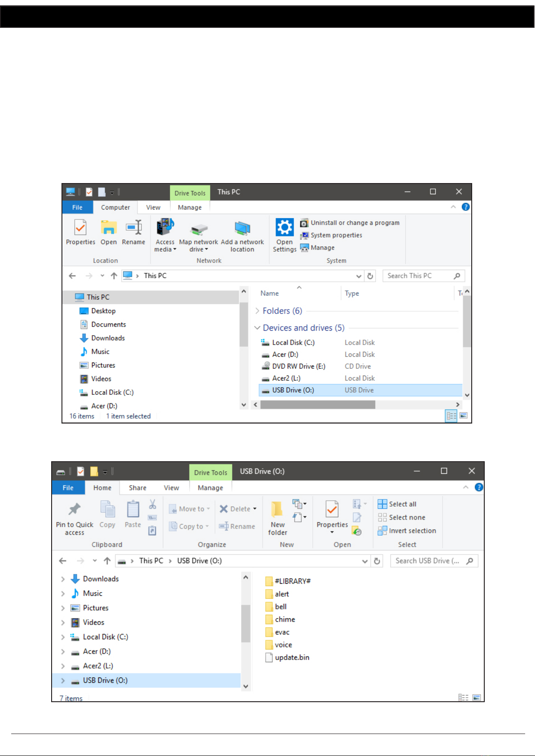Click Manage in the System group
This screenshot has height=756, width=535.
(318, 248)
